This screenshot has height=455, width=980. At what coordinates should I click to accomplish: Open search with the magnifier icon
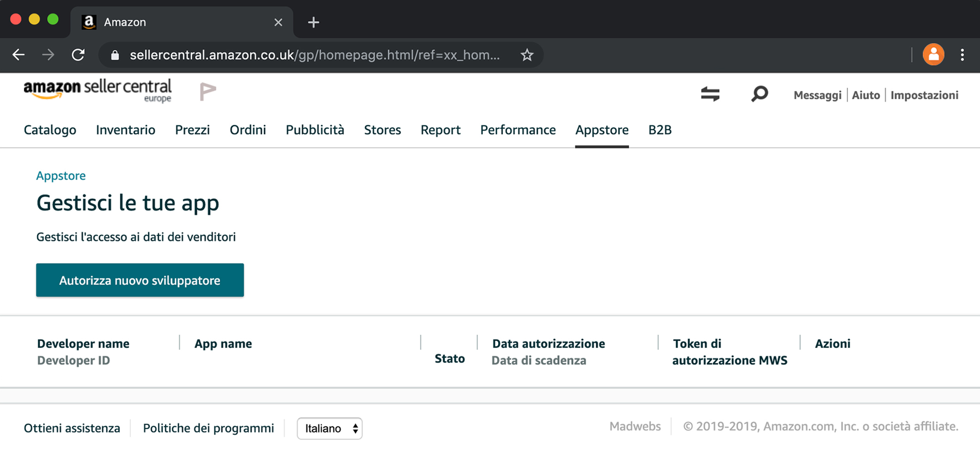(x=759, y=94)
